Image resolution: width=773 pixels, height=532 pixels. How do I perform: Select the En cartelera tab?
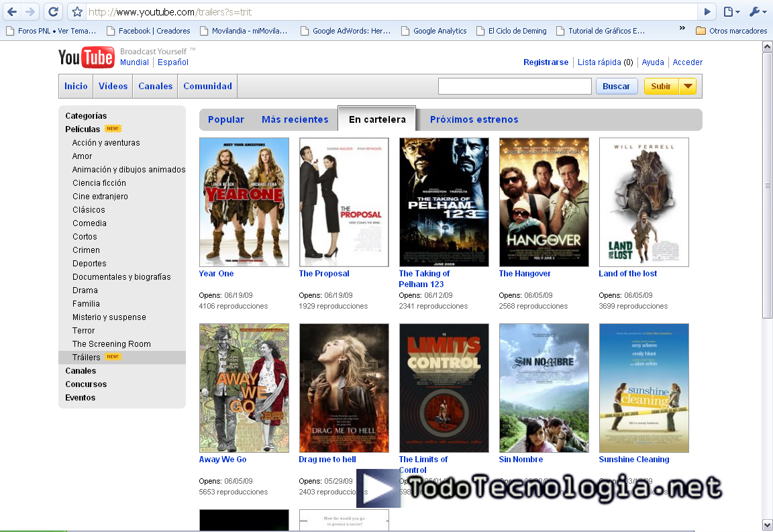click(x=377, y=119)
